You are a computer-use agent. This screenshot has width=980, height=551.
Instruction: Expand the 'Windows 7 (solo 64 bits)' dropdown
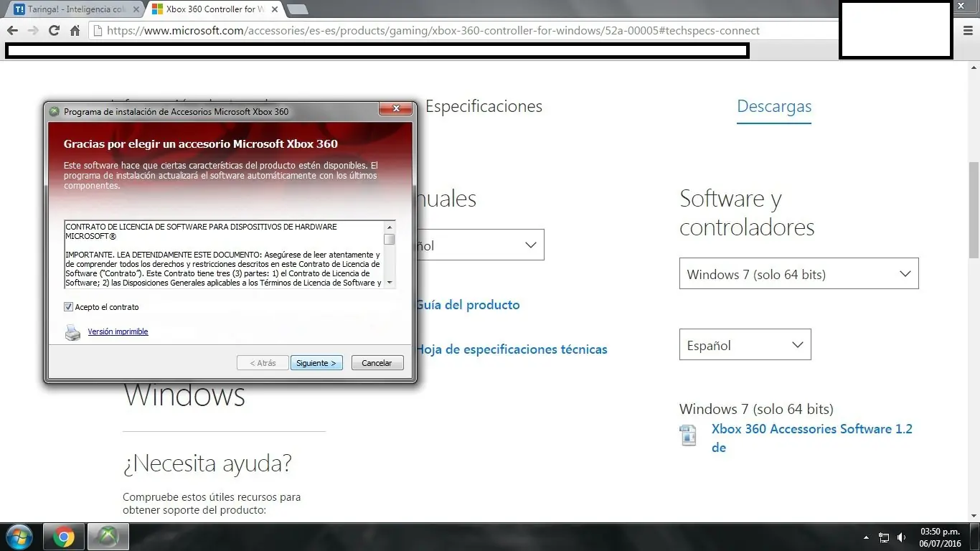798,274
